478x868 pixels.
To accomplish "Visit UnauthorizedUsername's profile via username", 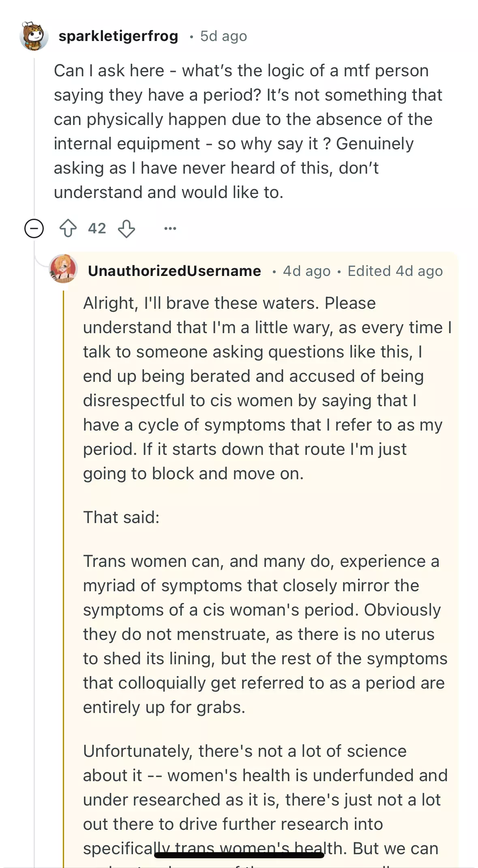I will pos(174,271).
